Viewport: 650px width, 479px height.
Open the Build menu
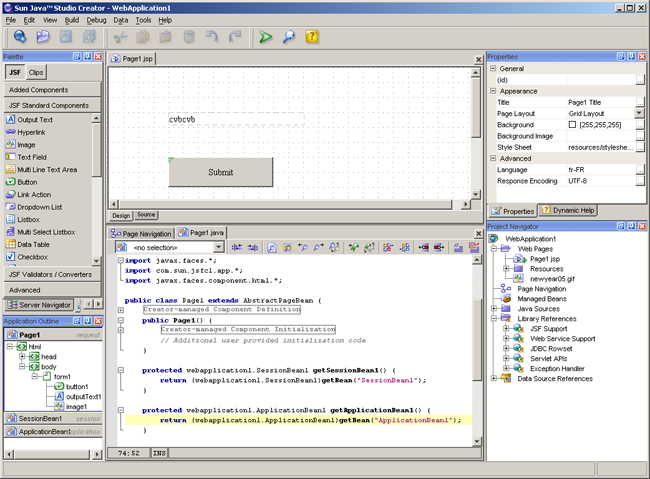pos(72,20)
